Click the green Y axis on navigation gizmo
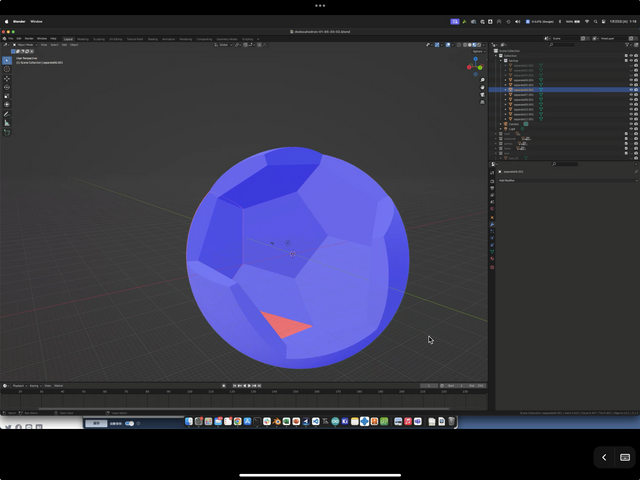This screenshot has width=640, height=480. point(479,67)
